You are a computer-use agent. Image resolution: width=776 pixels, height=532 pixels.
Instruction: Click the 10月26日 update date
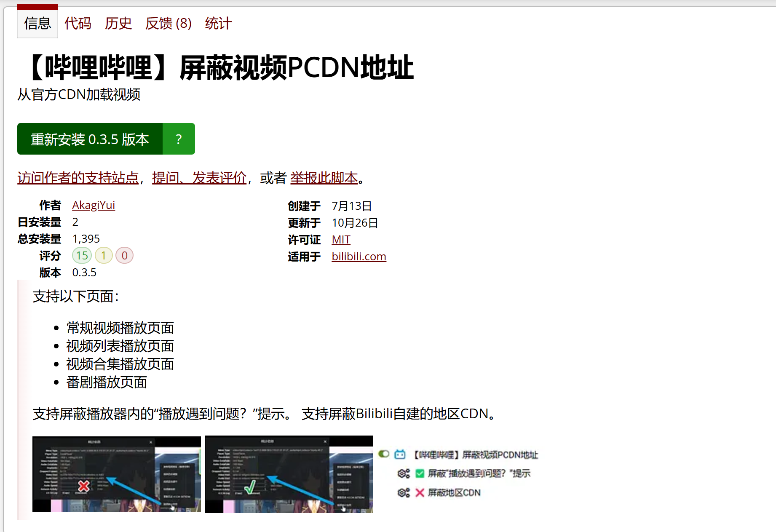[355, 222]
